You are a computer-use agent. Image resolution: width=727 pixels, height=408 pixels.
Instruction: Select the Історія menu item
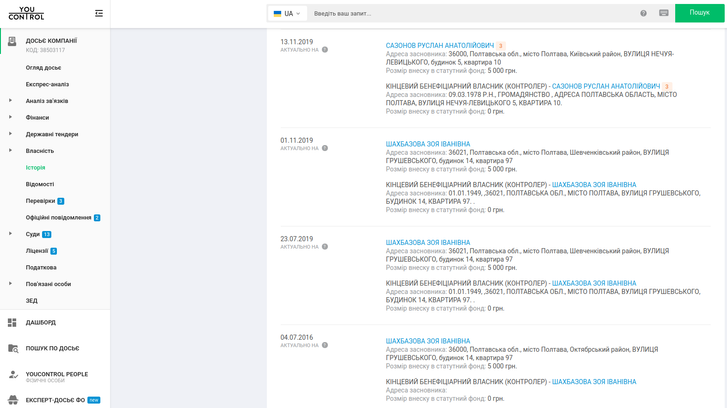click(x=35, y=168)
